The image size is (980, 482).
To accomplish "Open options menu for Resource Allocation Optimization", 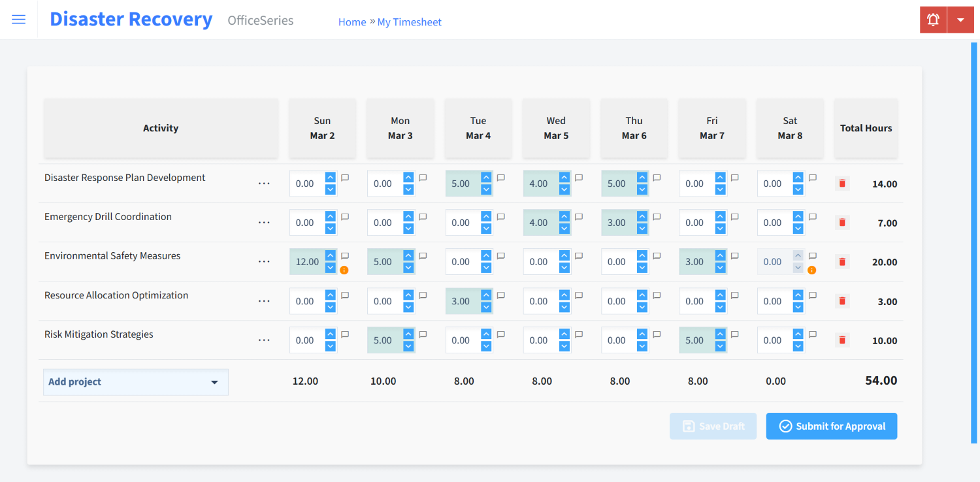I will click(x=264, y=300).
